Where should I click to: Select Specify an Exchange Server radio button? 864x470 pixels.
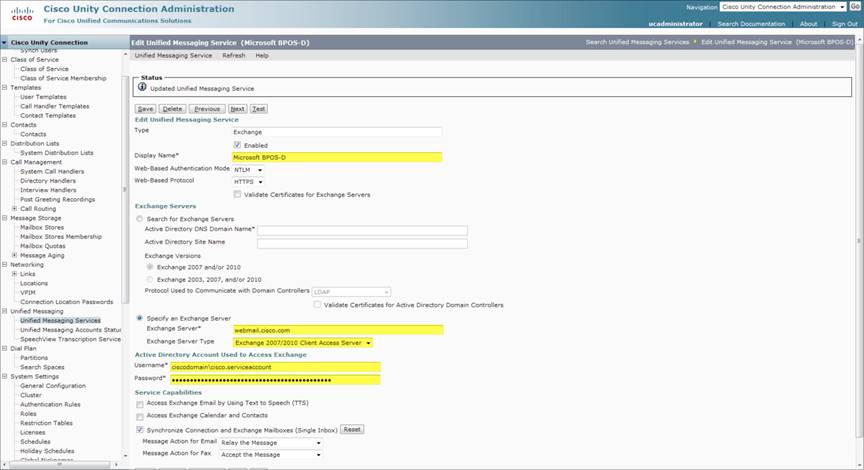[139, 318]
